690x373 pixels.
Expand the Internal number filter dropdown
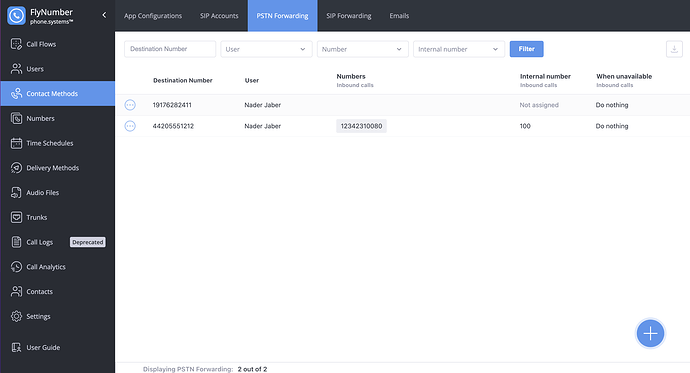(x=459, y=49)
